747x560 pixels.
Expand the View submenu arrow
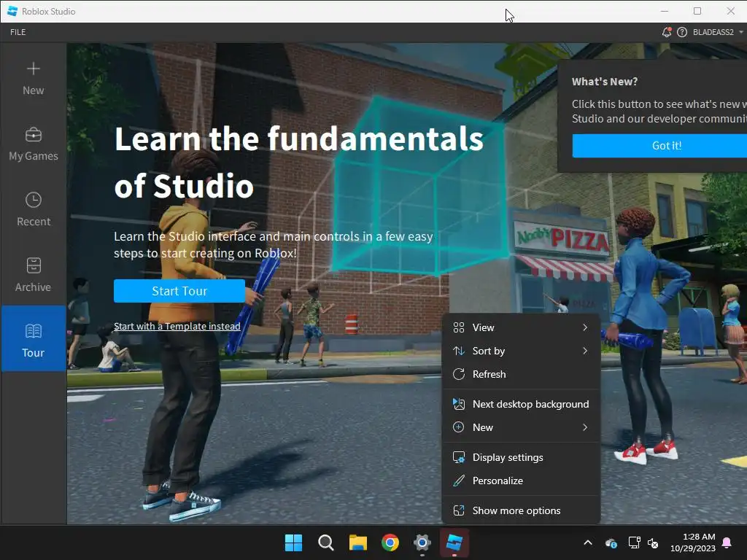(x=585, y=327)
